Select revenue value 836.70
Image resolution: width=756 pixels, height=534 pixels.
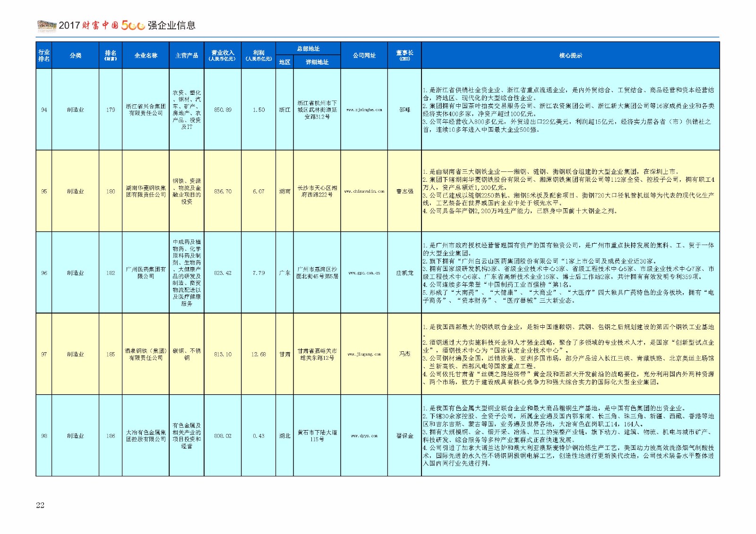click(x=223, y=191)
